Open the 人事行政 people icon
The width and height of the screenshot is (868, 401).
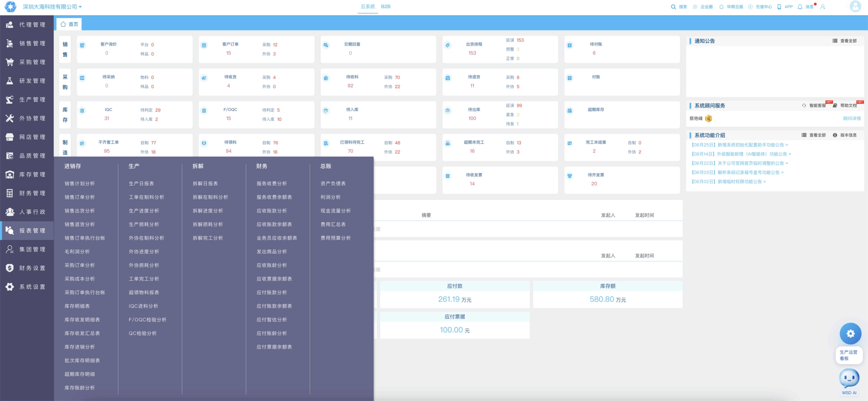10,212
